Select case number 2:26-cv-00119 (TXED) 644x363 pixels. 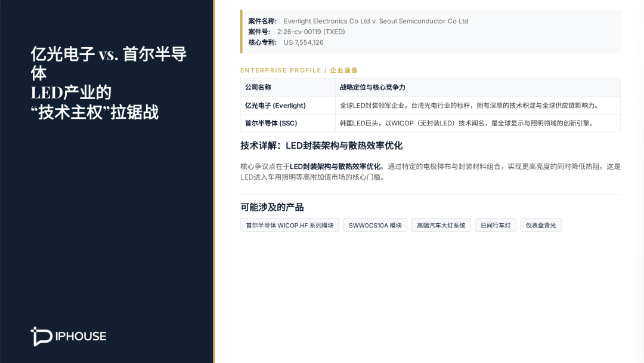tap(311, 32)
